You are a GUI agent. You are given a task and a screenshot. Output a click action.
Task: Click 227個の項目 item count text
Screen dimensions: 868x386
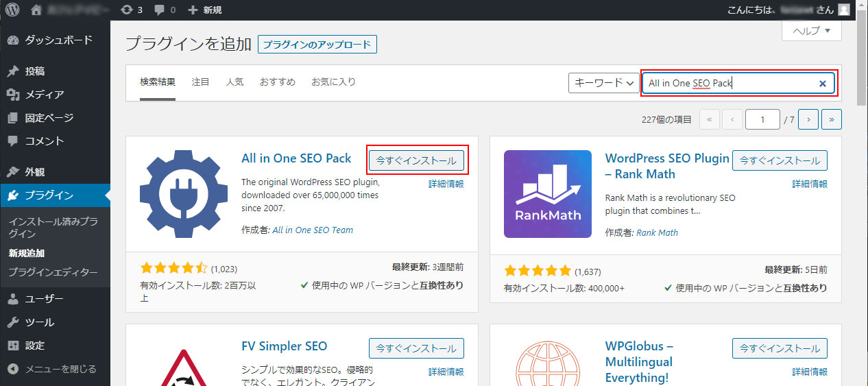pyautogui.click(x=667, y=119)
